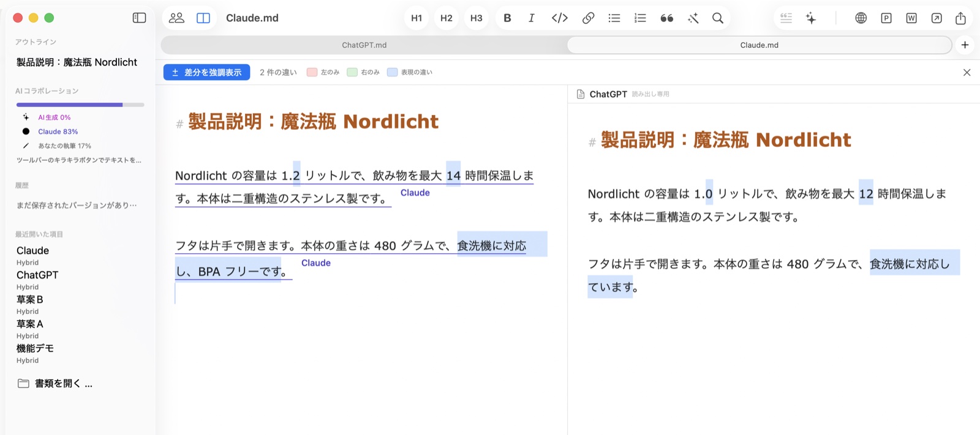The height and width of the screenshot is (435, 980).
Task: Select outline heading 製品説明:魔法瓶 Nordlicht
Action: tap(77, 62)
